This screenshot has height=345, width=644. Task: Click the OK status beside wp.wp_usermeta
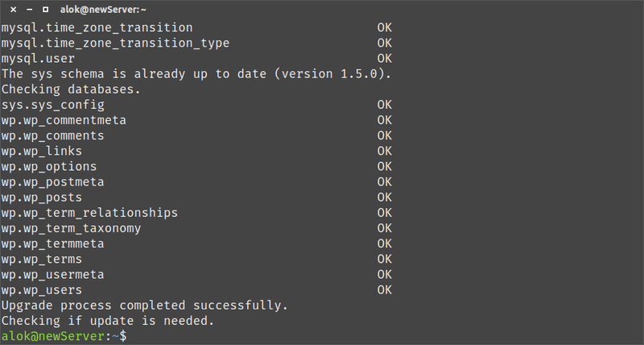click(385, 275)
